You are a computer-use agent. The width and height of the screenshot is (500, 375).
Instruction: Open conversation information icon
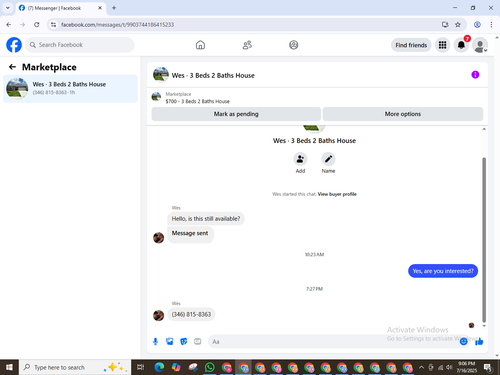tap(475, 75)
